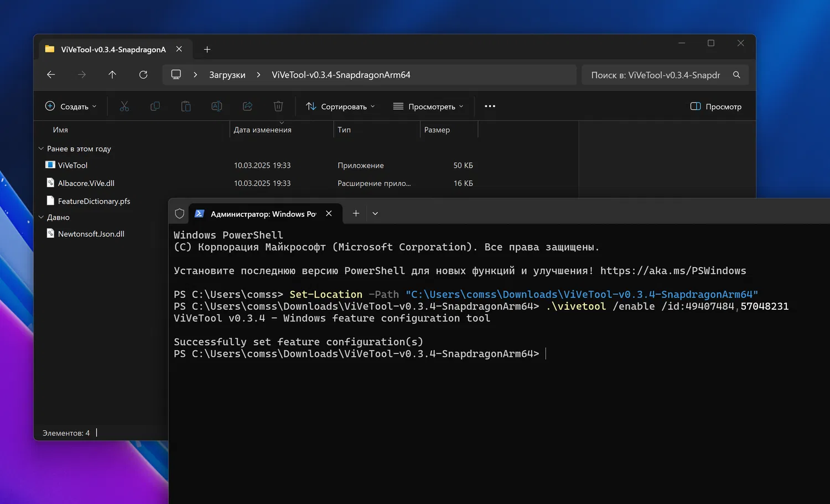
Task: Click the Создать new item button
Action: (71, 106)
